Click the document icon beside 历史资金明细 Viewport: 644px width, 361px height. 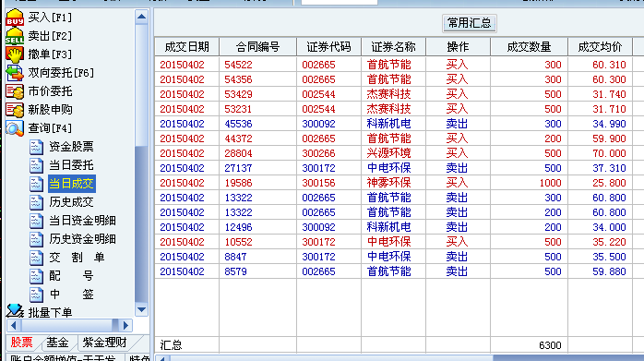point(36,239)
